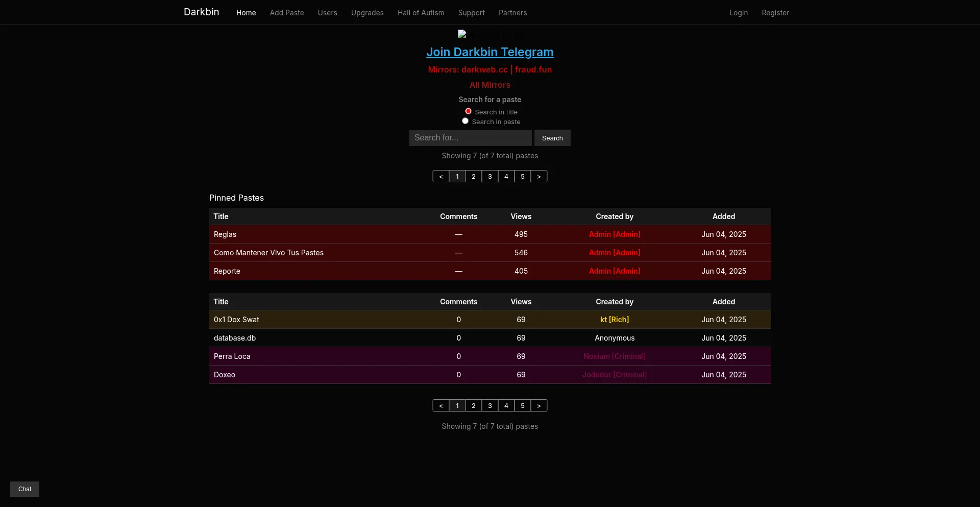The height and width of the screenshot is (507, 980).
Task: Click the Register link
Action: [x=775, y=13]
